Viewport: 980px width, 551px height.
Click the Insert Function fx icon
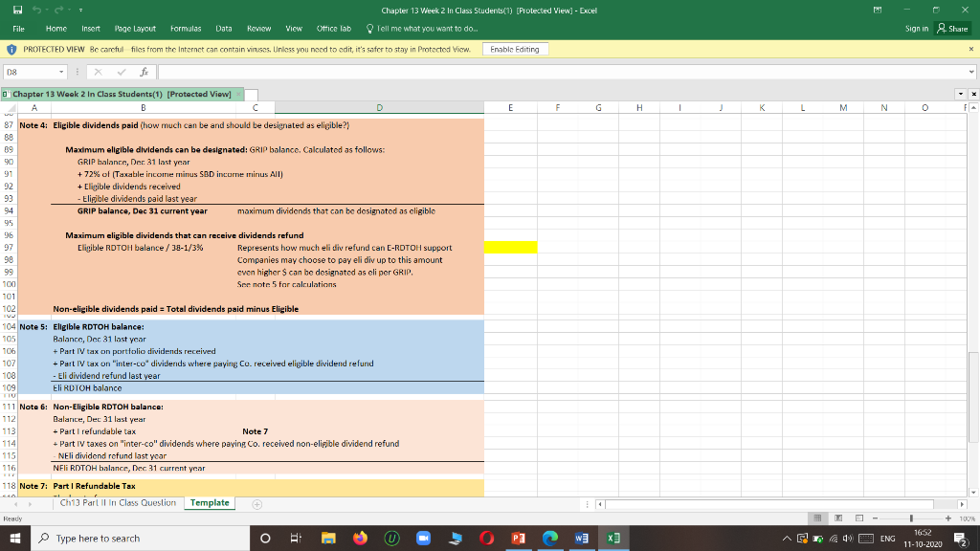click(144, 72)
